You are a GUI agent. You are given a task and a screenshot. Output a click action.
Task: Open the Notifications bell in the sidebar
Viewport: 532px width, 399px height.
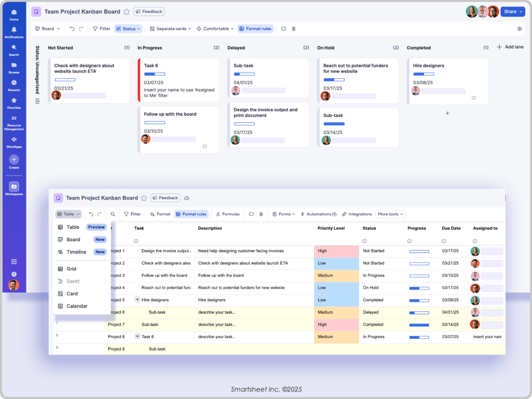coord(14,32)
